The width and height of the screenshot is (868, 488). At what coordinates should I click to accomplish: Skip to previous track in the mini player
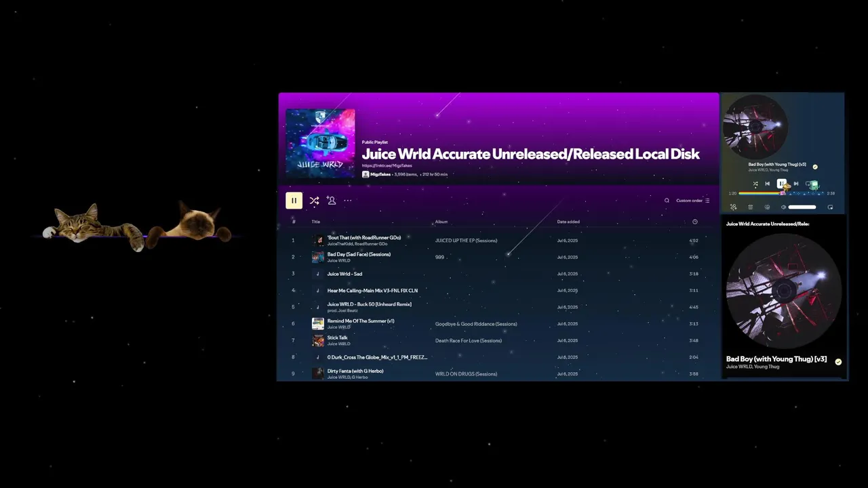coord(768,184)
